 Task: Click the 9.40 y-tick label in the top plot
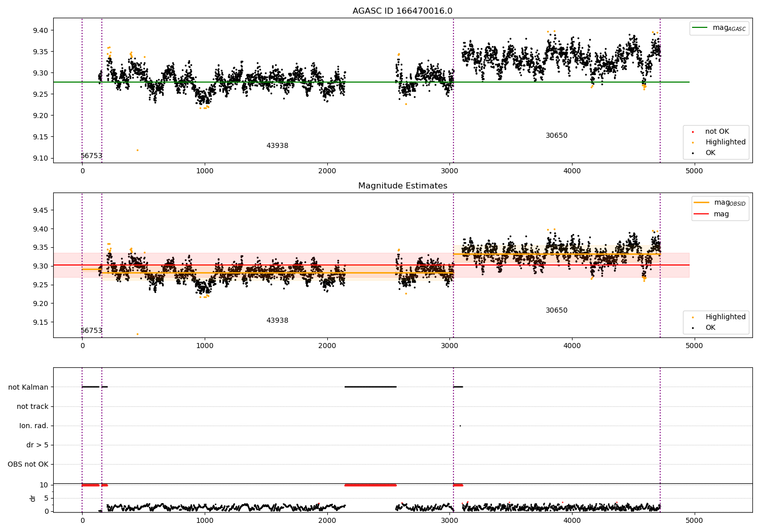click(x=40, y=30)
